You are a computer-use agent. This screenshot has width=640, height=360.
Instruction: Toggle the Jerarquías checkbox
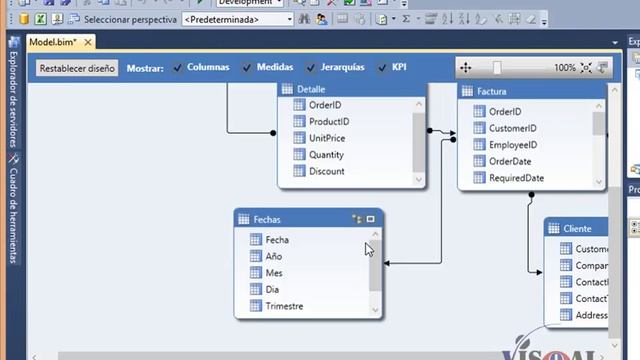click(311, 68)
